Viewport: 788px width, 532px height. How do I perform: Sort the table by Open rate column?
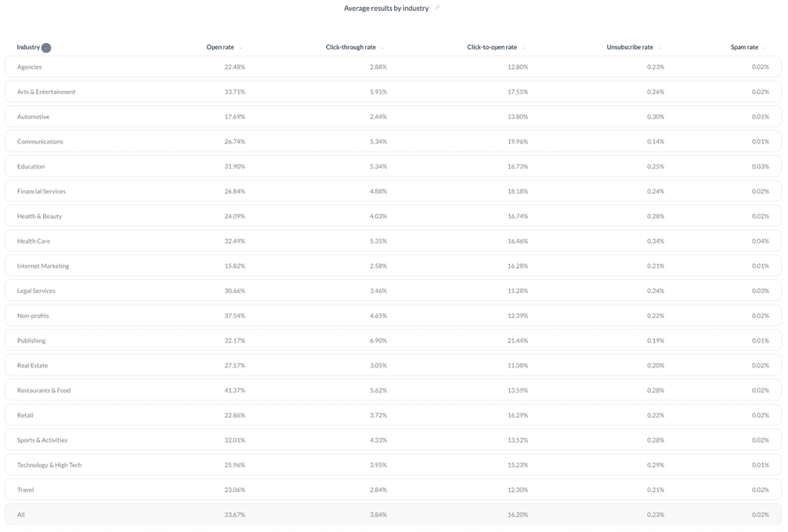(x=223, y=48)
